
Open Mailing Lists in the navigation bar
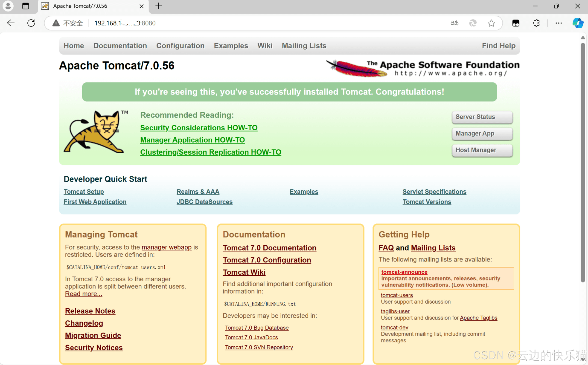304,46
